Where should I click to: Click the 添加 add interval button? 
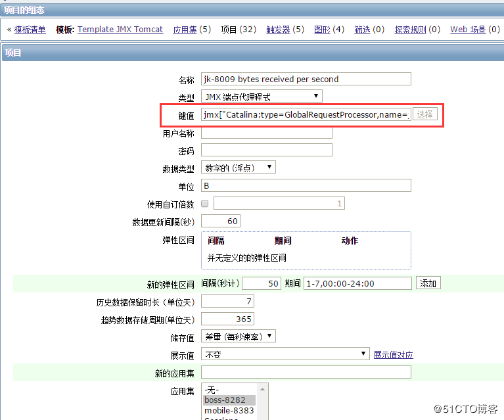[428, 283]
